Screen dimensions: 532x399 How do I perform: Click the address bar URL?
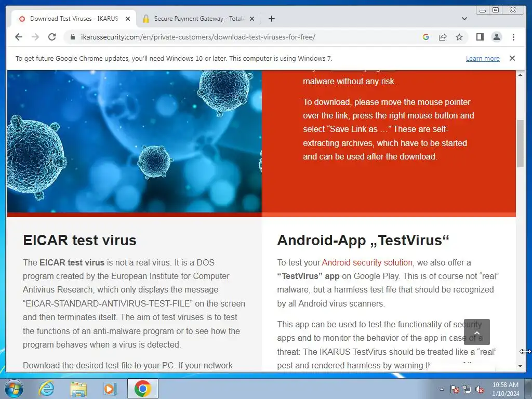click(198, 37)
